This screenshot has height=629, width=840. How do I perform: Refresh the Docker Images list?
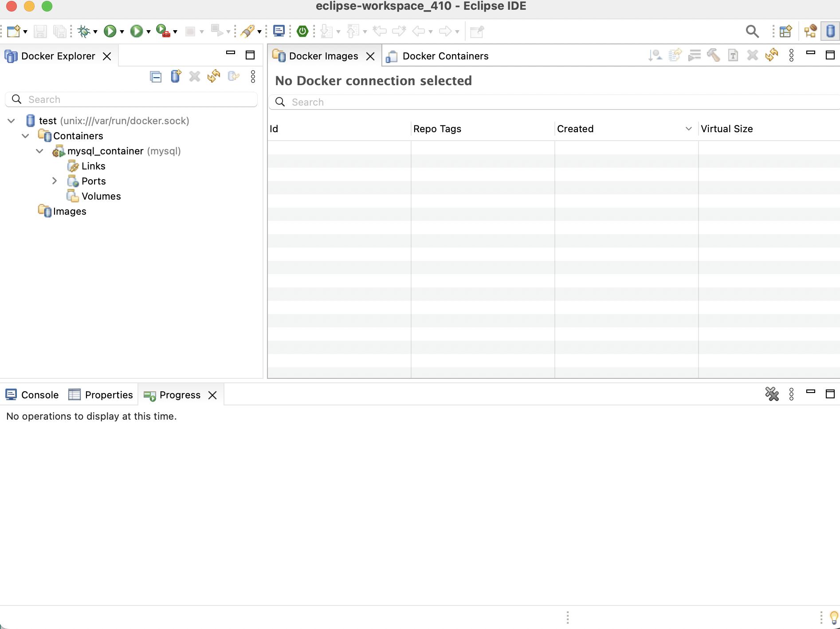click(x=772, y=55)
